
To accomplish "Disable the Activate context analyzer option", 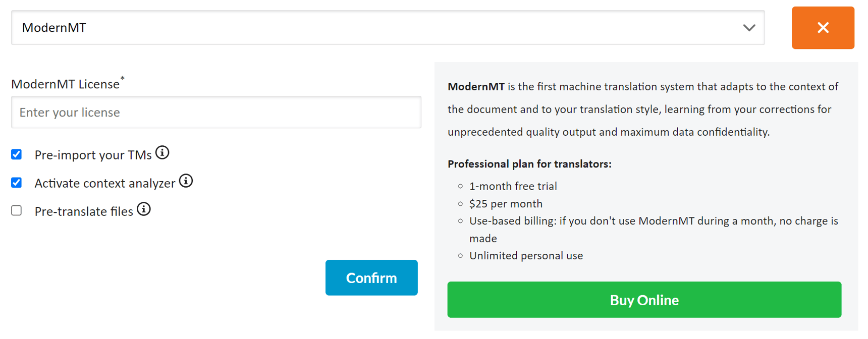I will (x=16, y=182).
